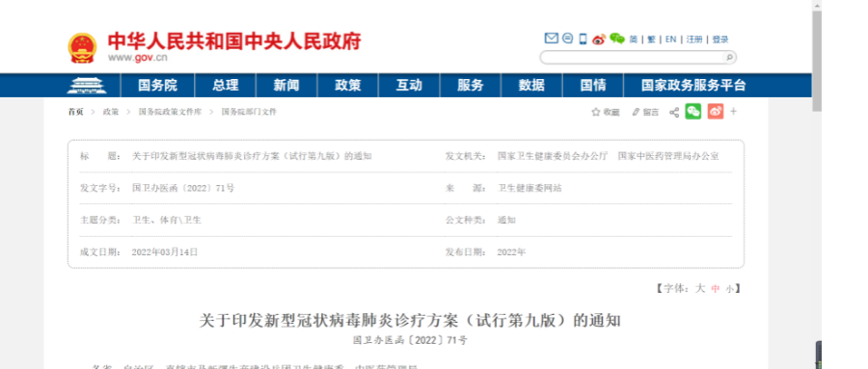Click the share icon

[x=674, y=113]
